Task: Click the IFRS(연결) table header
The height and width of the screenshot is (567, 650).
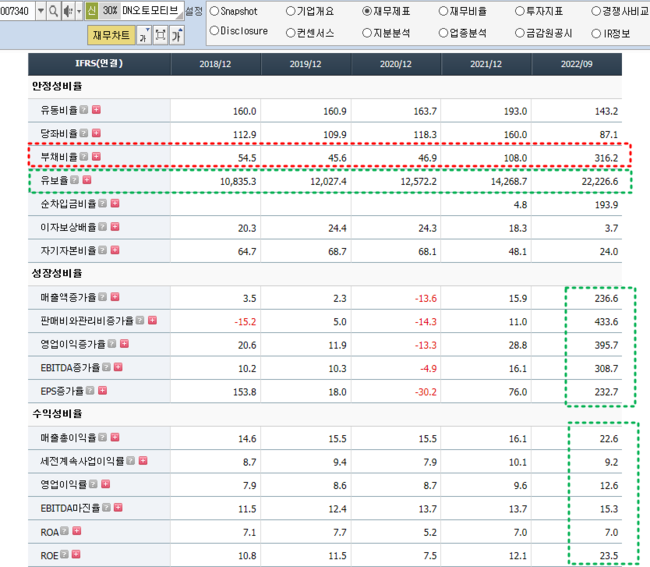Action: coord(99,64)
